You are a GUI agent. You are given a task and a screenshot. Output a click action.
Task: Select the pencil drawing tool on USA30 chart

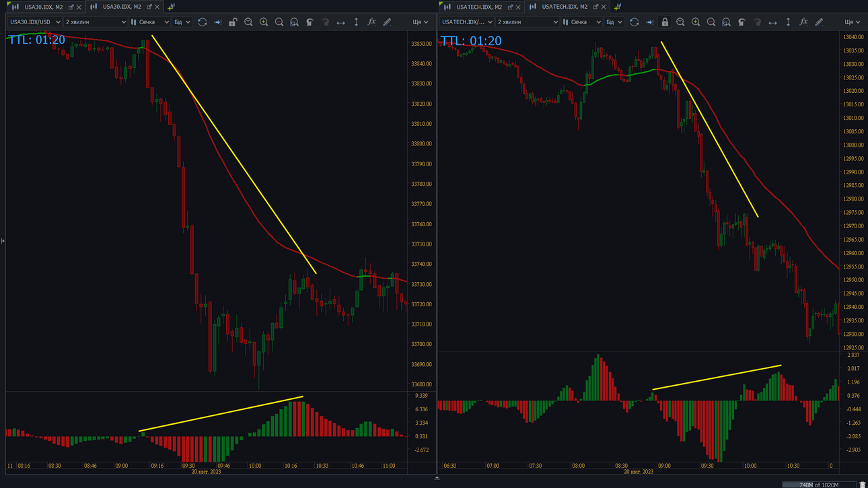(387, 22)
